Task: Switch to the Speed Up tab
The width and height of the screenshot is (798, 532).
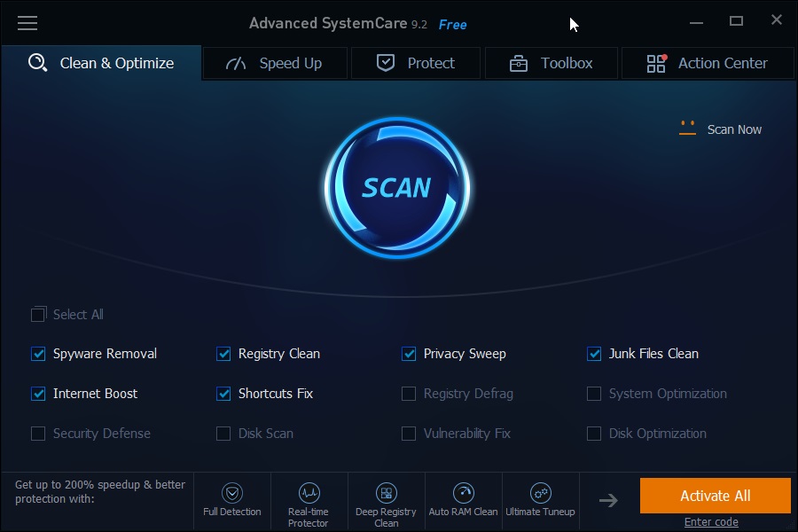Action: coord(275,63)
